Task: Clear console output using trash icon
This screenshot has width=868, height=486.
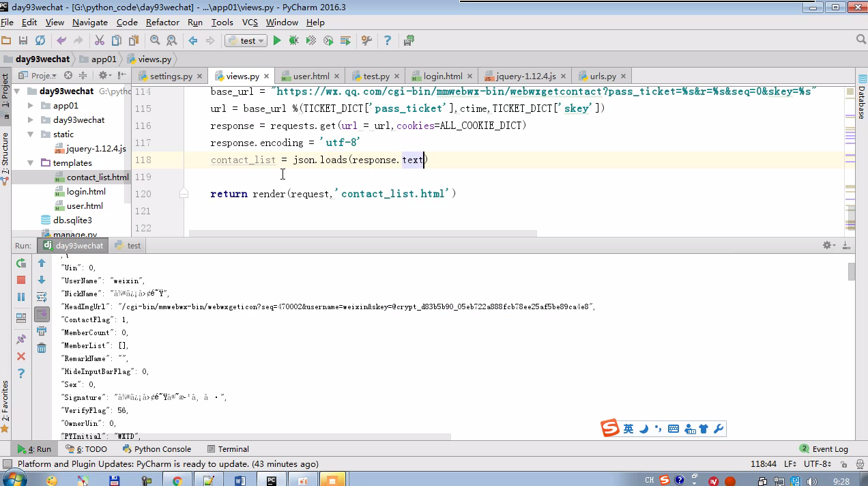Action: (x=42, y=348)
